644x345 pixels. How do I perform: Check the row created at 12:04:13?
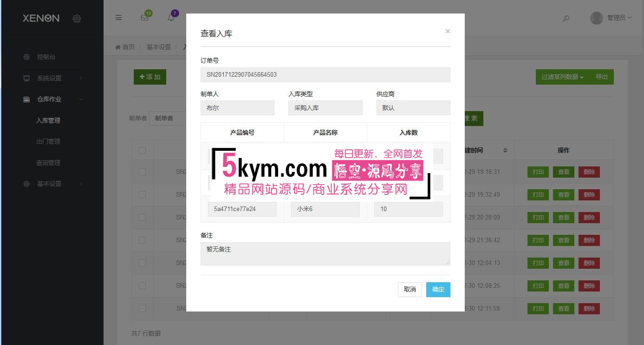click(143, 263)
